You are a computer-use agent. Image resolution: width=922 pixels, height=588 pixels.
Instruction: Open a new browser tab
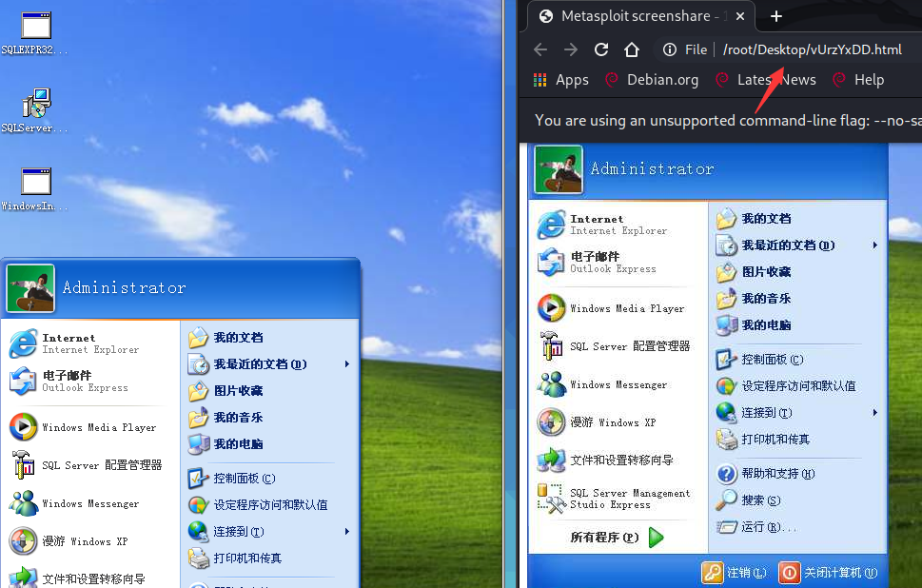point(776,16)
